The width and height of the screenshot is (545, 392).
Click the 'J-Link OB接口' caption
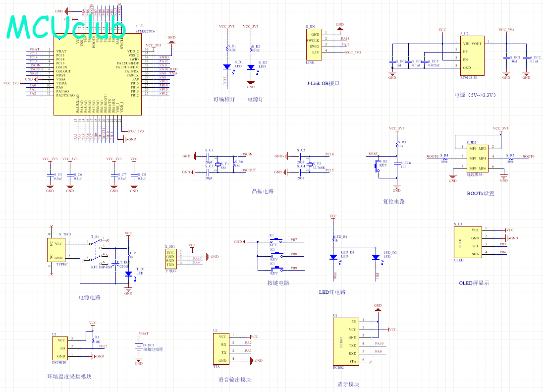coord(323,83)
